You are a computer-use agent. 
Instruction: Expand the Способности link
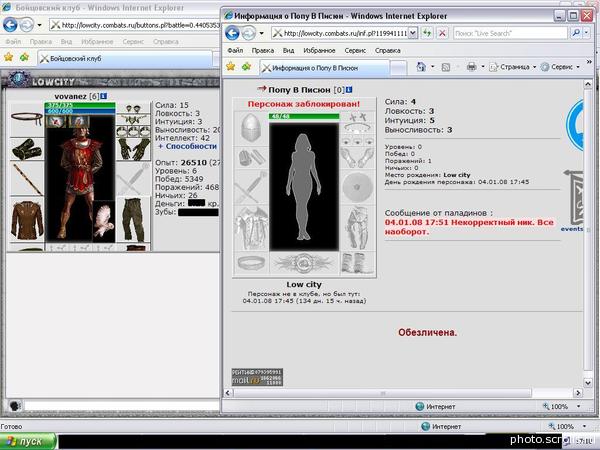188,146
